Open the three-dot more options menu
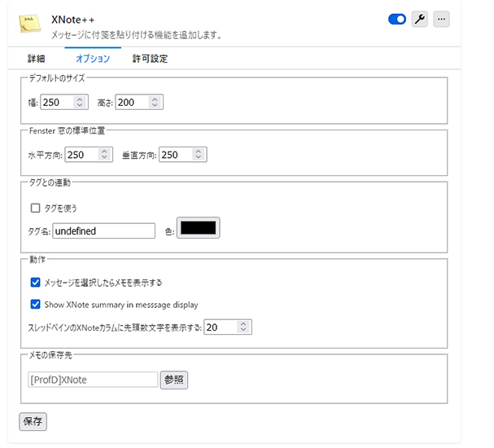 [441, 20]
